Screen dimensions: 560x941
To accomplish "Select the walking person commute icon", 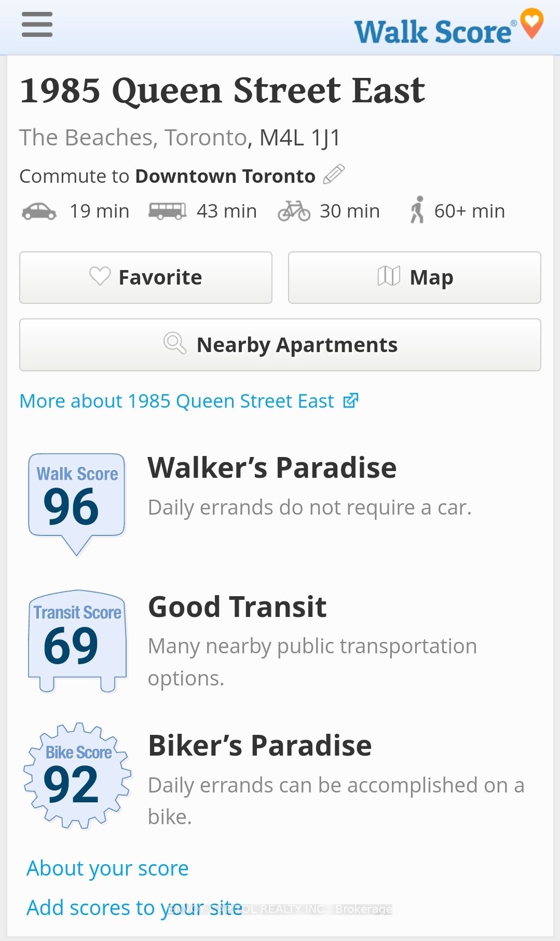I will [x=417, y=210].
